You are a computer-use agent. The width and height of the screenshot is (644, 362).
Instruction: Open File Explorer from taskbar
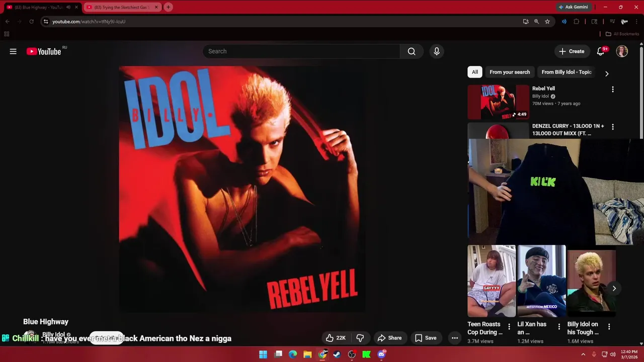tap(307, 354)
